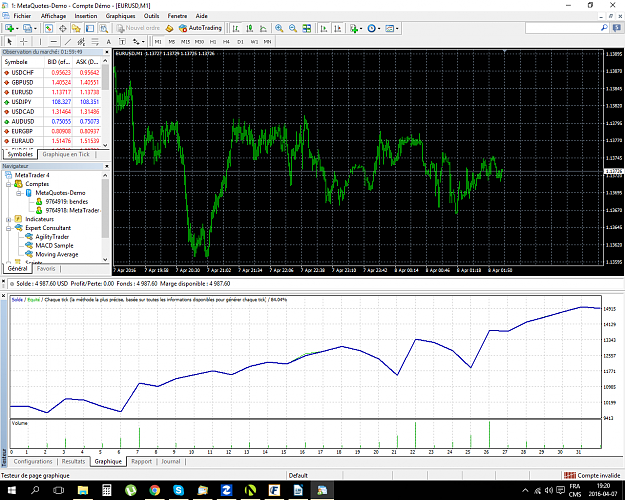The width and height of the screenshot is (625, 500).
Task: Zoom out on the chart
Action: pyautogui.click(x=293, y=28)
